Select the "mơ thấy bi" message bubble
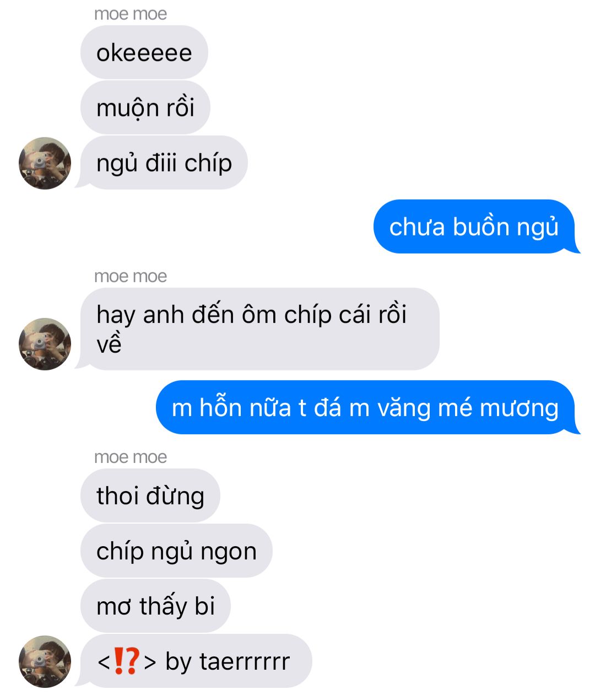The height and width of the screenshot is (700, 595). pos(155,606)
